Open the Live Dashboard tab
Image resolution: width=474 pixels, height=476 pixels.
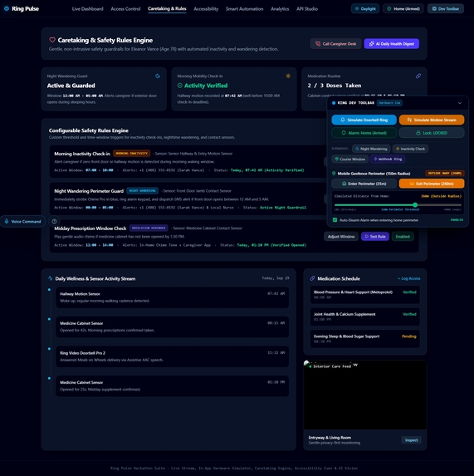[x=88, y=9]
